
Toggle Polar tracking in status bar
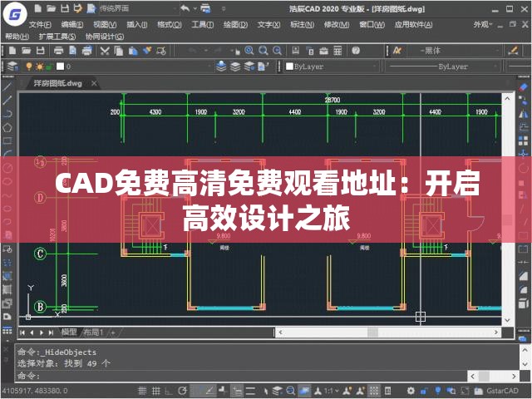point(183,391)
